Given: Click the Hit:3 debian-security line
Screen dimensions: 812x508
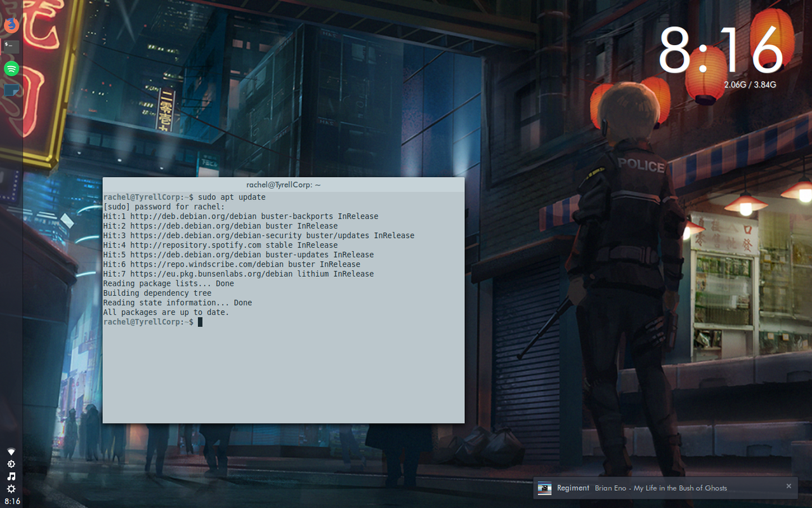Looking at the screenshot, I should click(258, 236).
